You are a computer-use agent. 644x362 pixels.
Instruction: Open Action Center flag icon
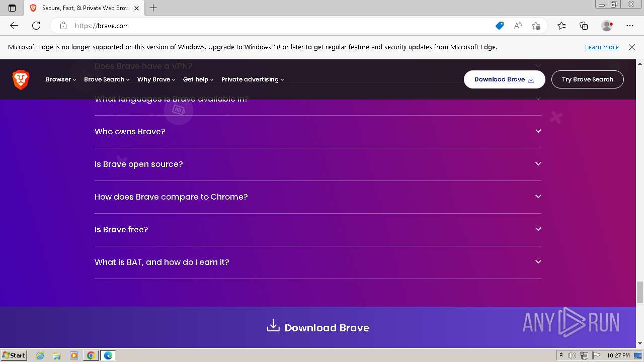[x=596, y=355]
